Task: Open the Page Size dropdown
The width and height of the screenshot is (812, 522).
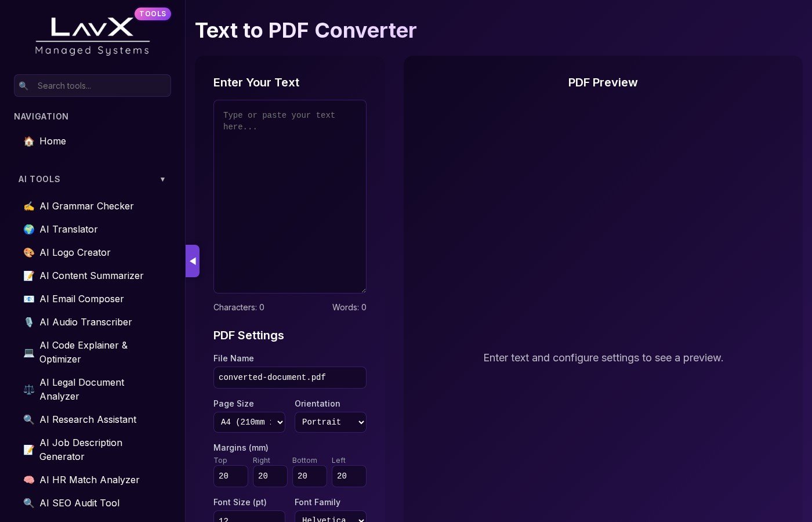Action: [x=249, y=422]
